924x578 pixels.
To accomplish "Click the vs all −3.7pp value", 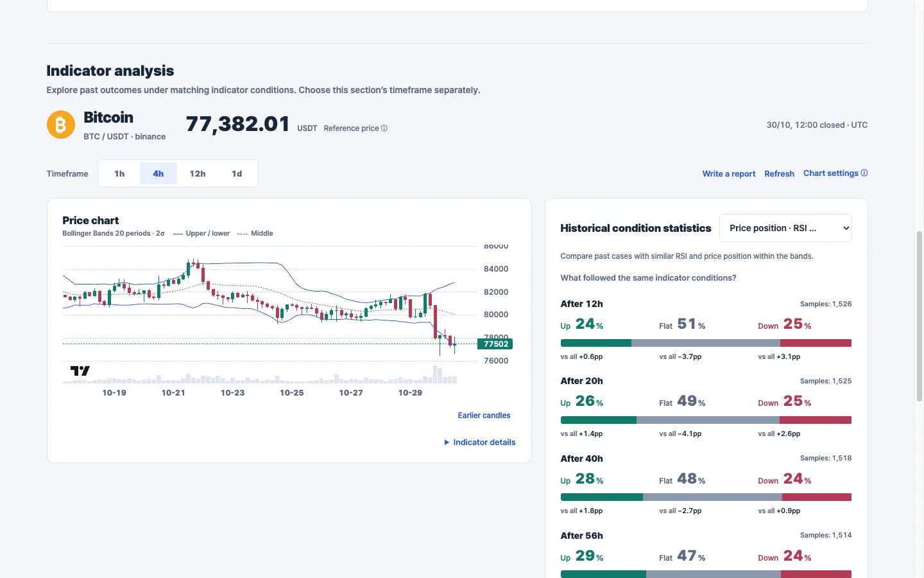I will coord(680,356).
